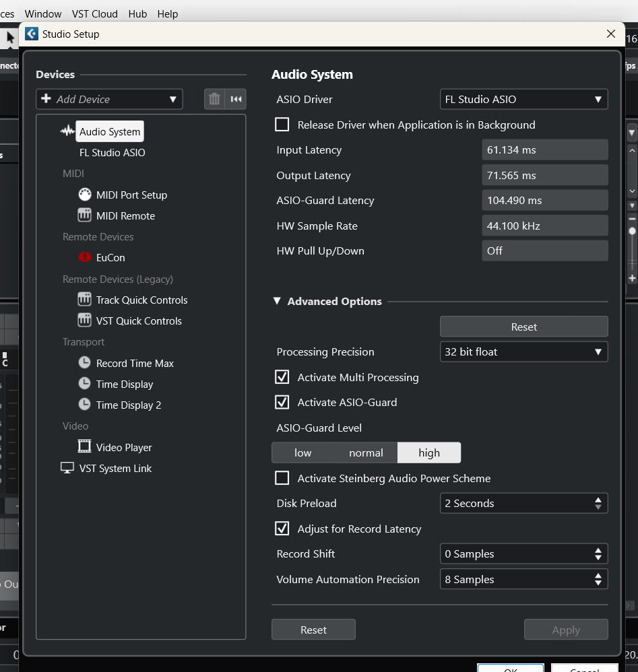Open the Window menu
638x672 pixels.
pyautogui.click(x=43, y=13)
